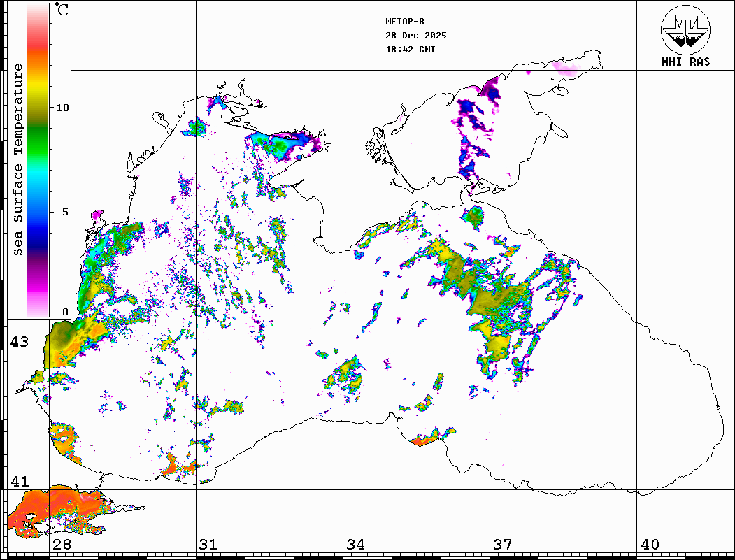This screenshot has height=560, width=735.
Task: Click the vertical "Sea Surface Temperature" legend title
Action: (18, 159)
